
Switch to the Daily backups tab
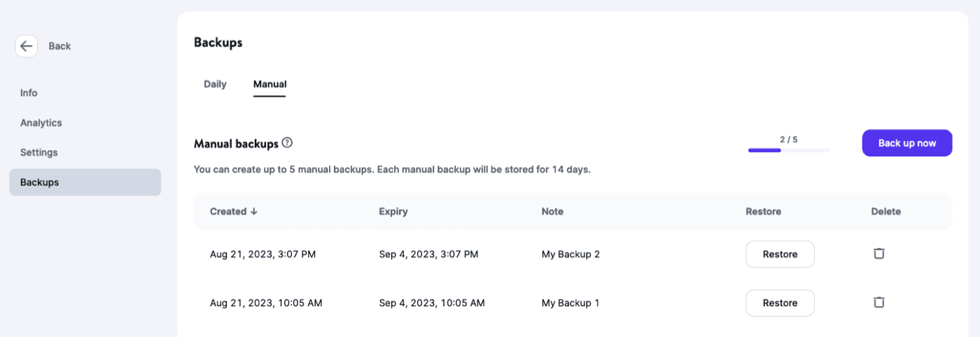tap(215, 84)
